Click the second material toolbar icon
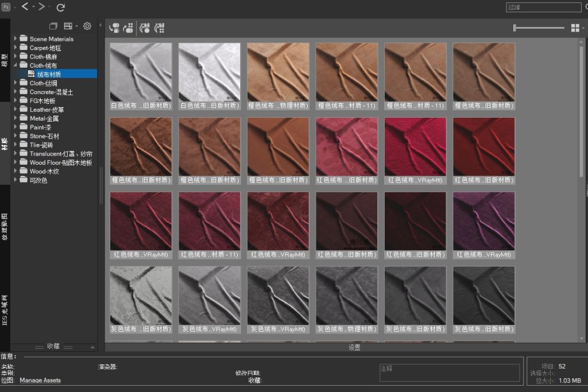 point(129,28)
